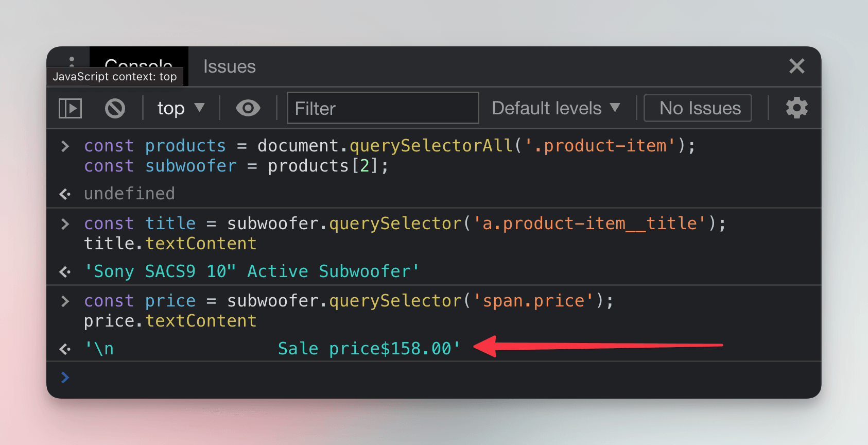This screenshot has height=445, width=868.
Task: Open the JavaScript context dropdown labeled top
Action: (x=181, y=108)
